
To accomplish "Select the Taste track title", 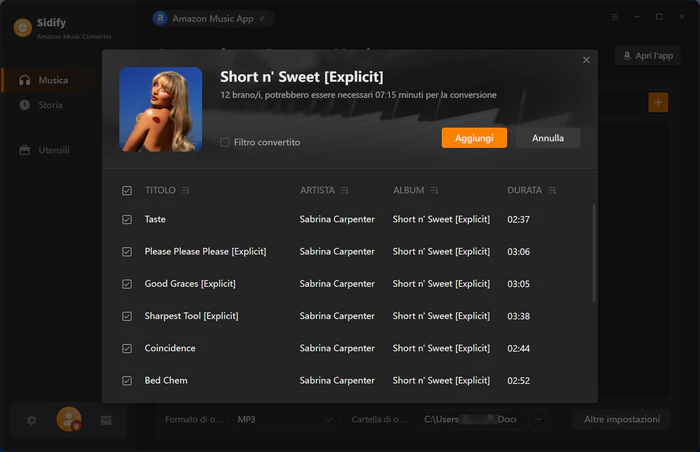I will click(155, 219).
